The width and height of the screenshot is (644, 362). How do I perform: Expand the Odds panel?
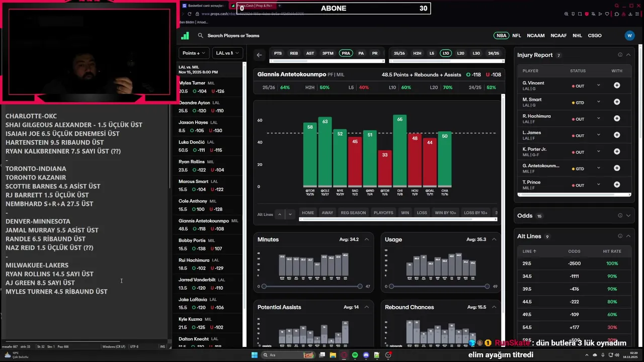628,216
